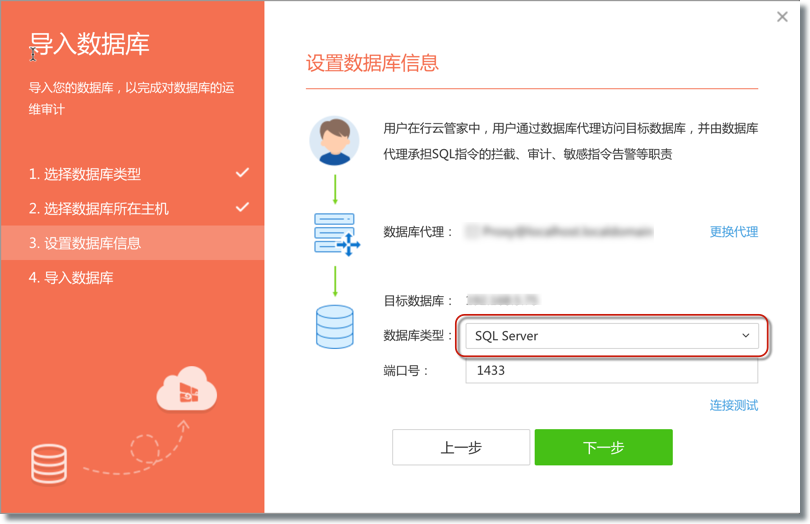Click checkmark next to 选择数据库类型

pyautogui.click(x=242, y=173)
